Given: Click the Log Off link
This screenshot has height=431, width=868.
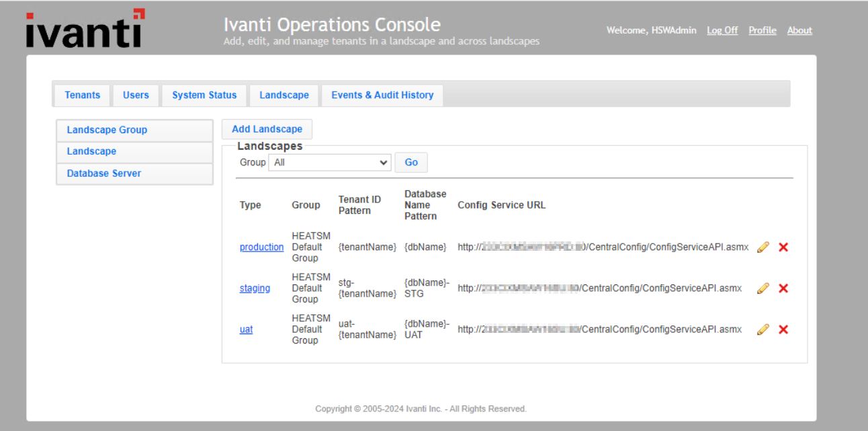Looking at the screenshot, I should pyautogui.click(x=722, y=30).
